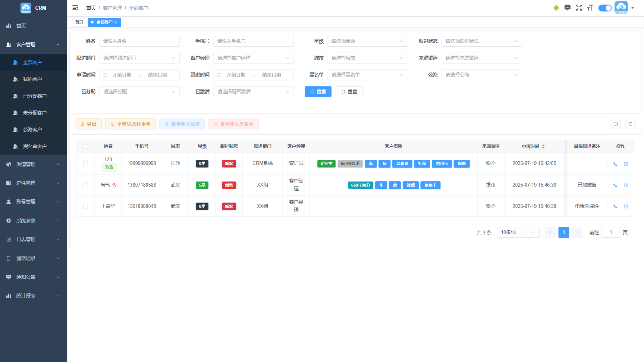
Task: Click the 全量MD5排重包 button
Action: (130, 124)
